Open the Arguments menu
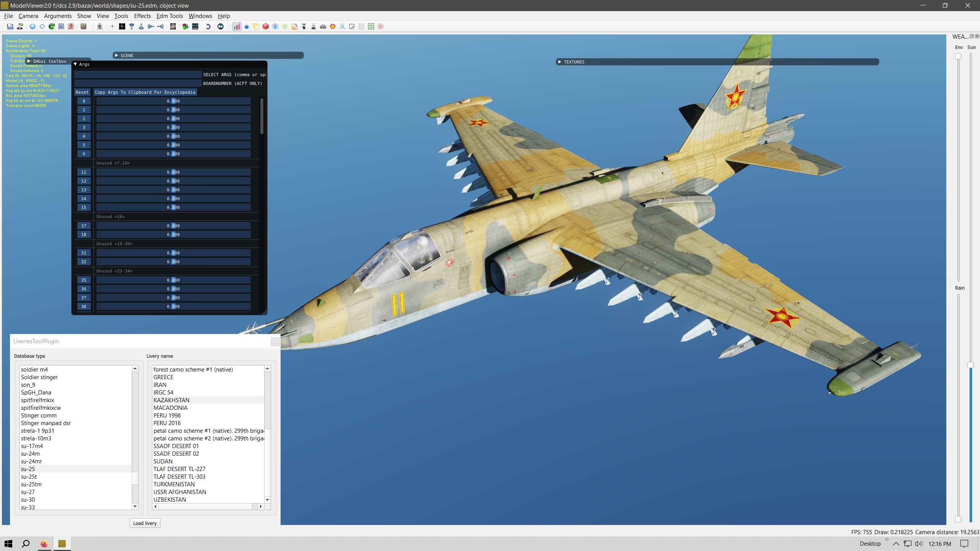Viewport: 980px width, 551px height. [x=58, y=16]
